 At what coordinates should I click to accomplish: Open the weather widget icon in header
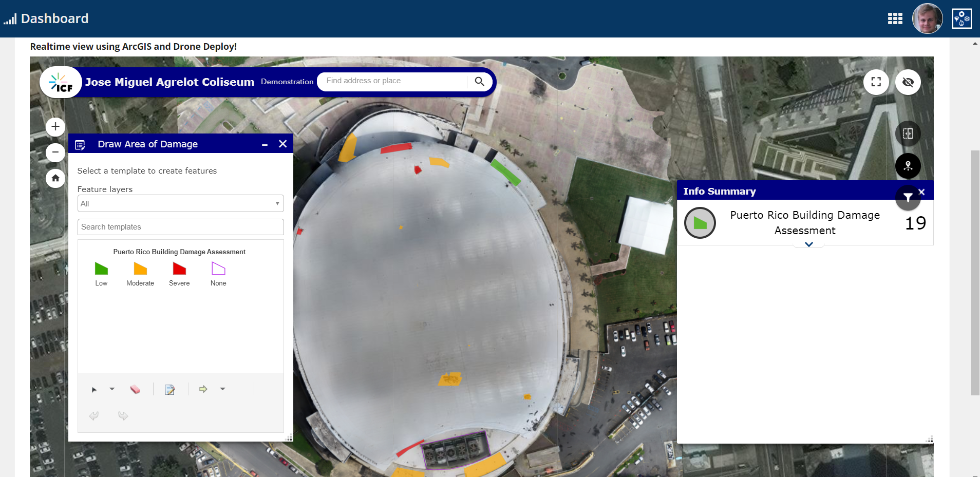pyautogui.click(x=962, y=18)
